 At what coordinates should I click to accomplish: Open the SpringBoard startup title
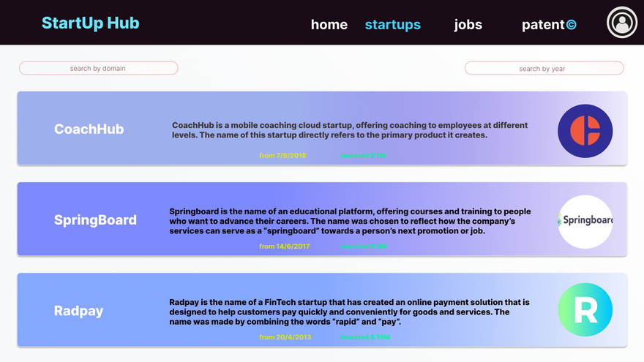95,220
